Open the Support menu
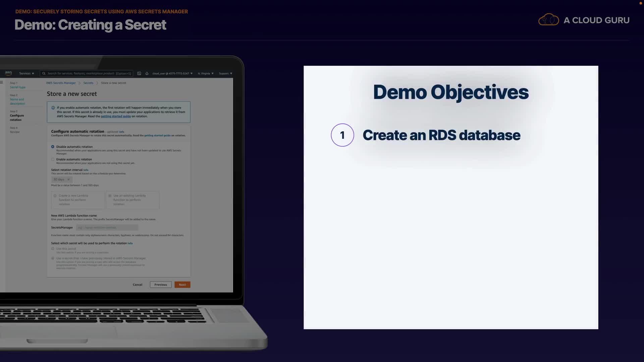The height and width of the screenshot is (362, 644). (x=225, y=73)
